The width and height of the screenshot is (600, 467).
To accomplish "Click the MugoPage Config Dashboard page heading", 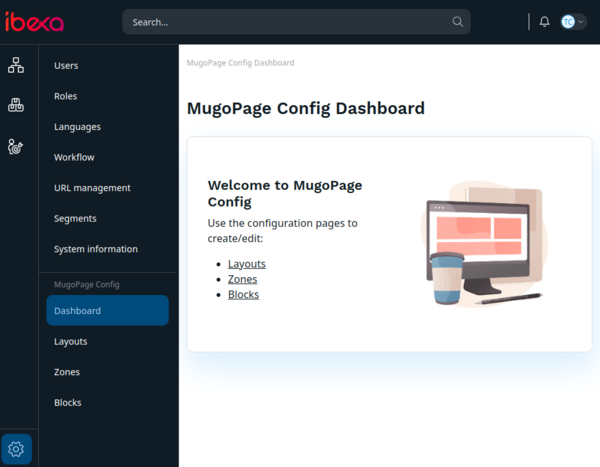I will 306,108.
